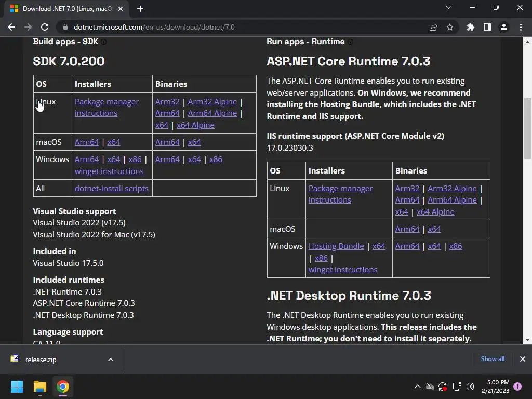This screenshot has height=399, width=532.
Task: Open dotnet-install scripts link
Action: pyautogui.click(x=112, y=188)
